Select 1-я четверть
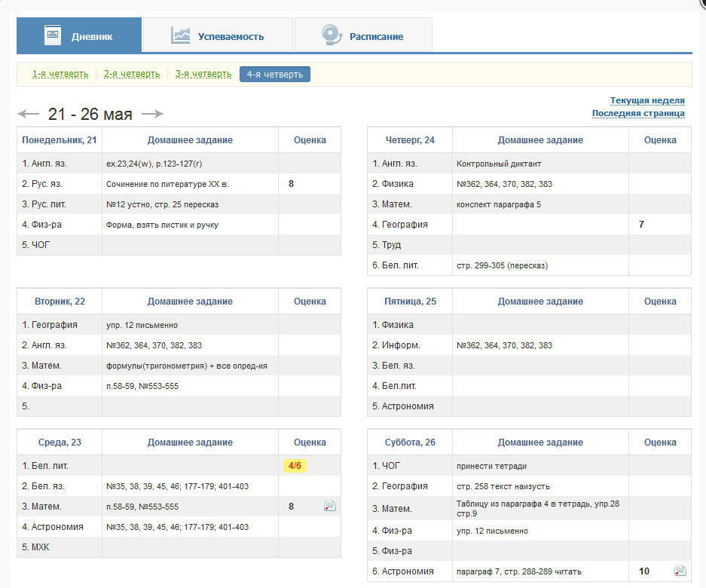Screen dimensions: 706x588 pos(60,74)
